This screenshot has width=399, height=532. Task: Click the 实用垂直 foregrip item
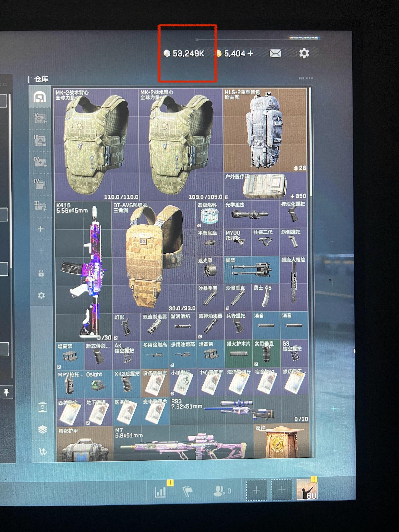pyautogui.click(x=266, y=354)
